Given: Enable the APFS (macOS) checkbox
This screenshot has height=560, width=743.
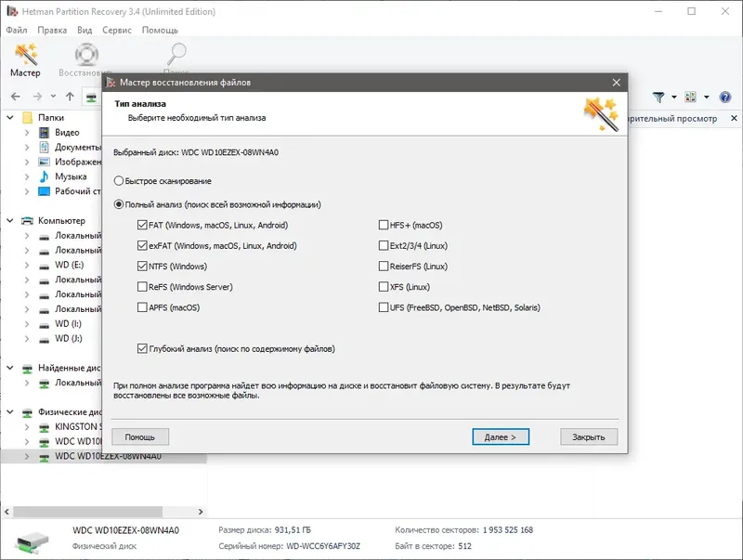Looking at the screenshot, I should 142,307.
